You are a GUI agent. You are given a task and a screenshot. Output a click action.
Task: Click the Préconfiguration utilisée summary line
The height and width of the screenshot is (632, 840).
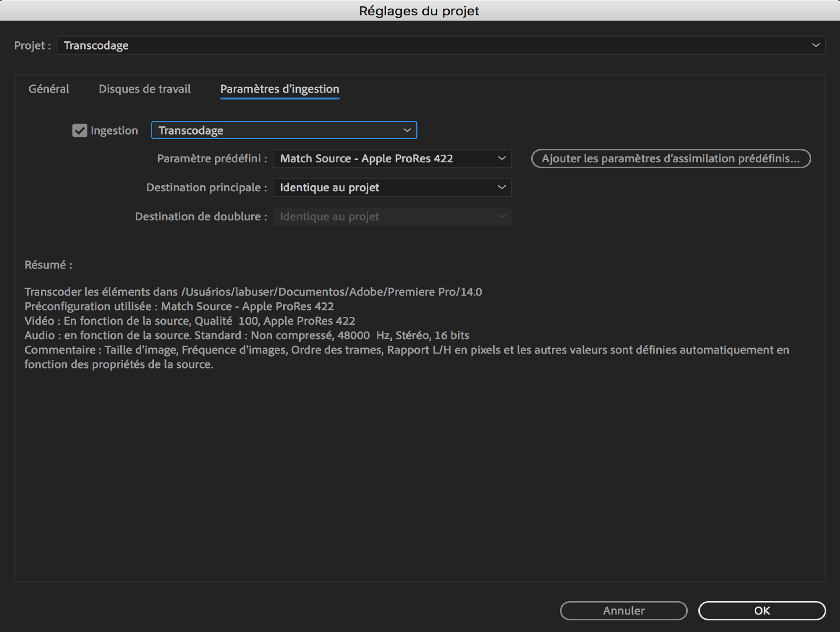[179, 306]
